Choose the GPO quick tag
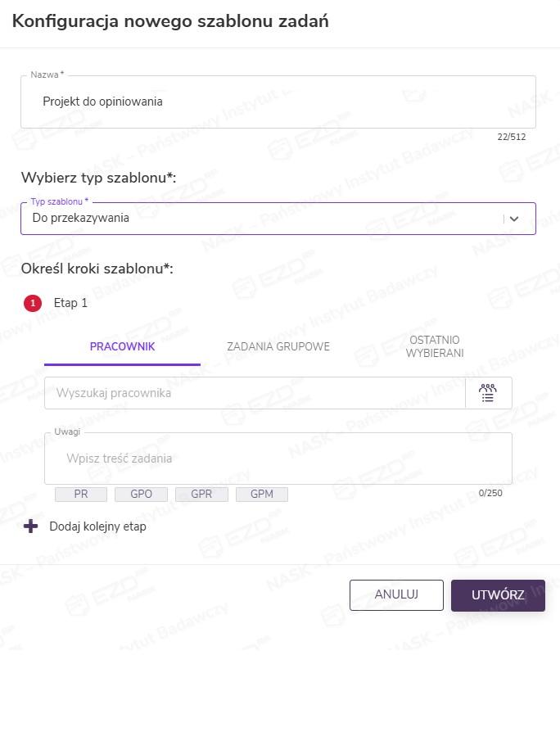560x741 pixels. click(141, 495)
